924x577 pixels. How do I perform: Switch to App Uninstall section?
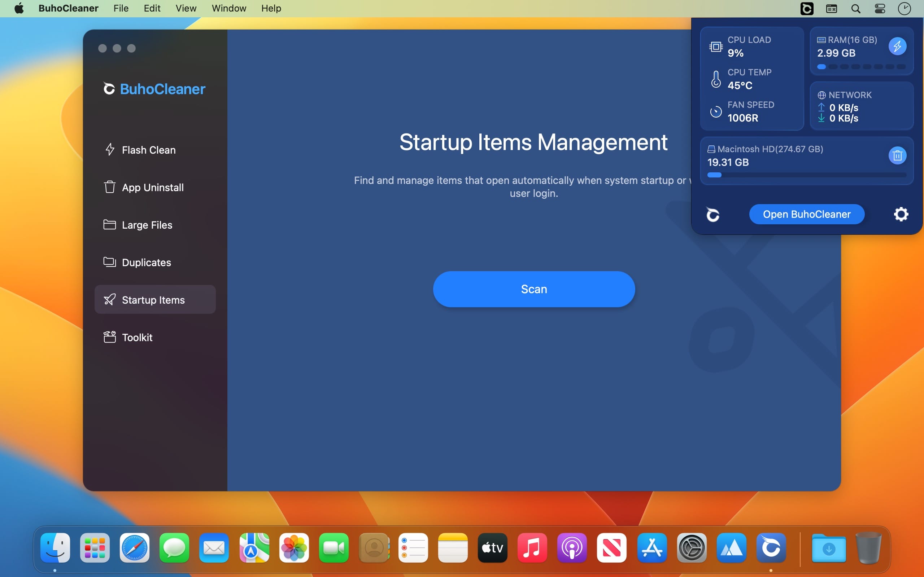click(152, 188)
